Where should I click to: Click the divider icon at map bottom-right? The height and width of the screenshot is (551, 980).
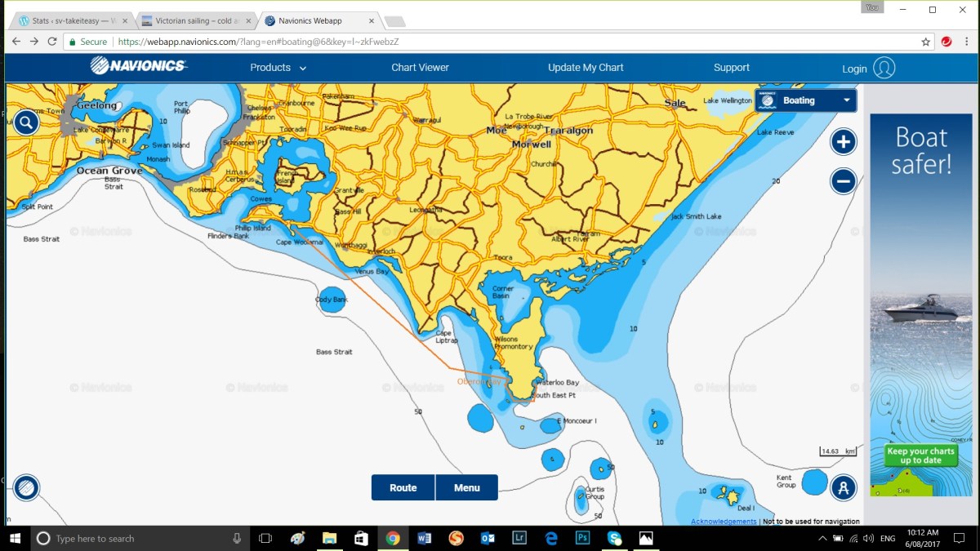click(x=843, y=488)
